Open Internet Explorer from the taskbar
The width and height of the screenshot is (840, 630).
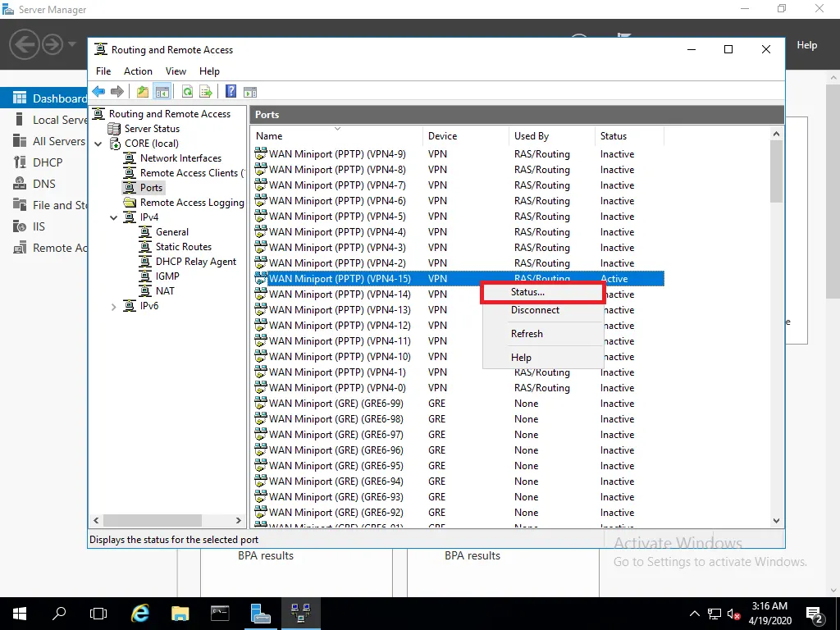tap(140, 613)
